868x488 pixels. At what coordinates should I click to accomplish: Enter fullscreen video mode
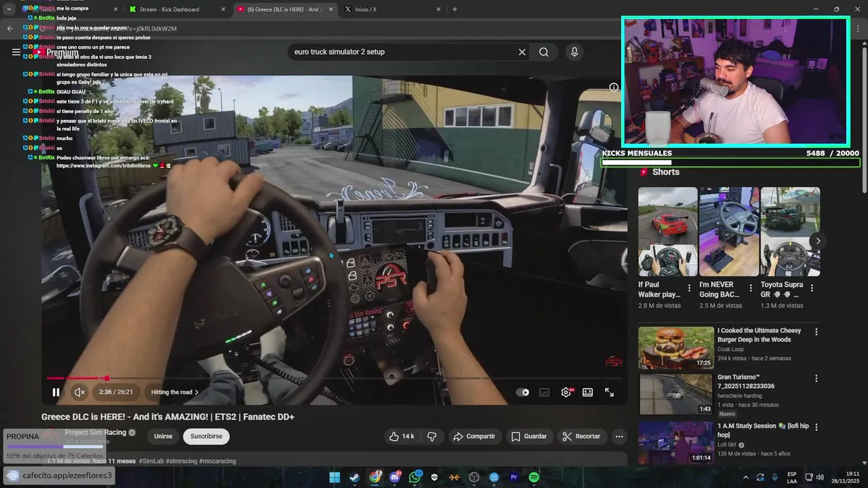coord(610,392)
